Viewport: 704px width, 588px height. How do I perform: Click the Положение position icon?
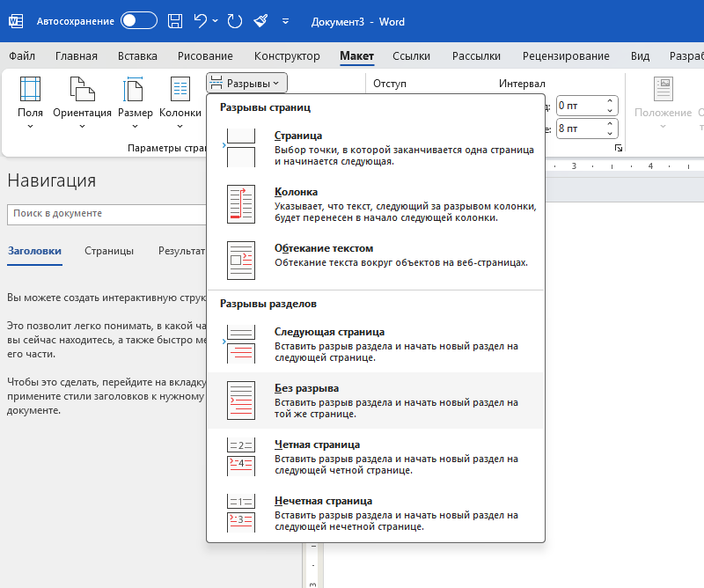[x=664, y=89]
